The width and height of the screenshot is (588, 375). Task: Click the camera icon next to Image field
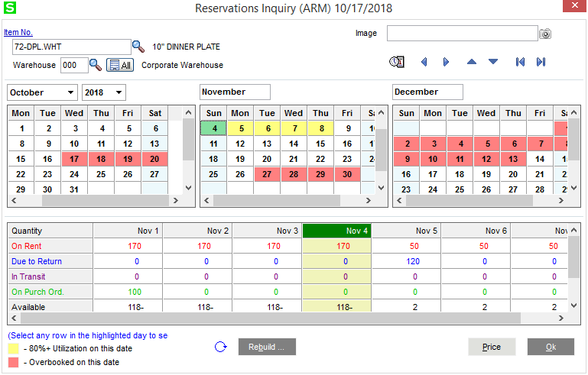(x=545, y=34)
